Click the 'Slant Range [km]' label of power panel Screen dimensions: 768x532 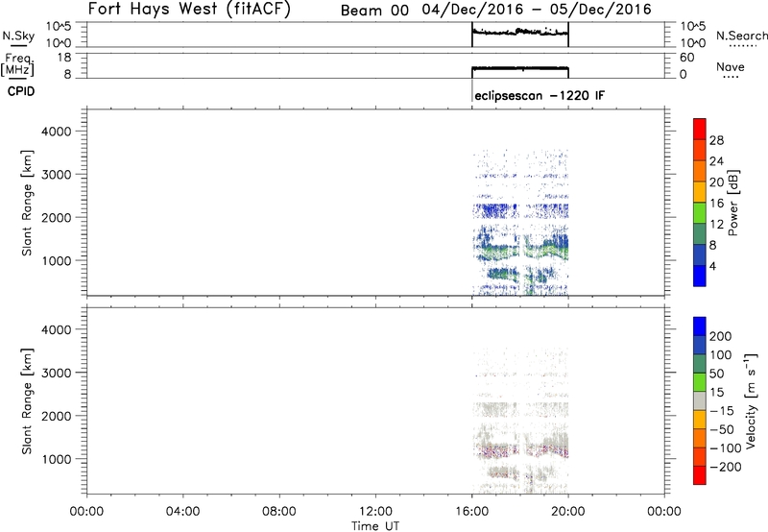coord(27,203)
